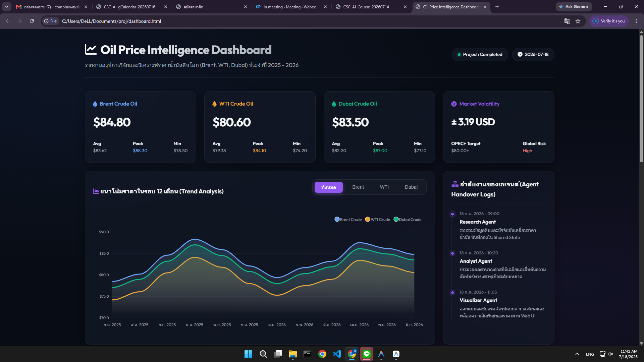Reload the dashboard page
Viewport: 644px width, 362px height.
click(x=32, y=21)
